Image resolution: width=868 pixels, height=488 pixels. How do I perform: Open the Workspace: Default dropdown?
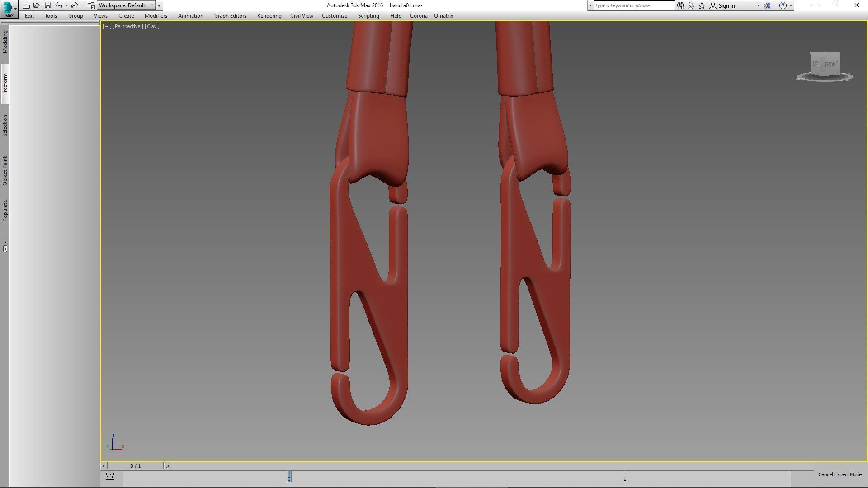click(x=126, y=5)
